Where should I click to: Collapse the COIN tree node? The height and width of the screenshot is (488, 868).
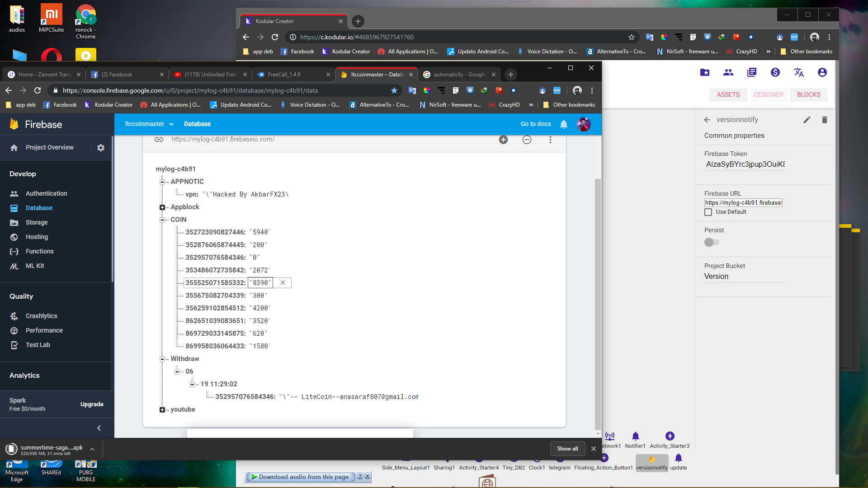[x=162, y=220]
